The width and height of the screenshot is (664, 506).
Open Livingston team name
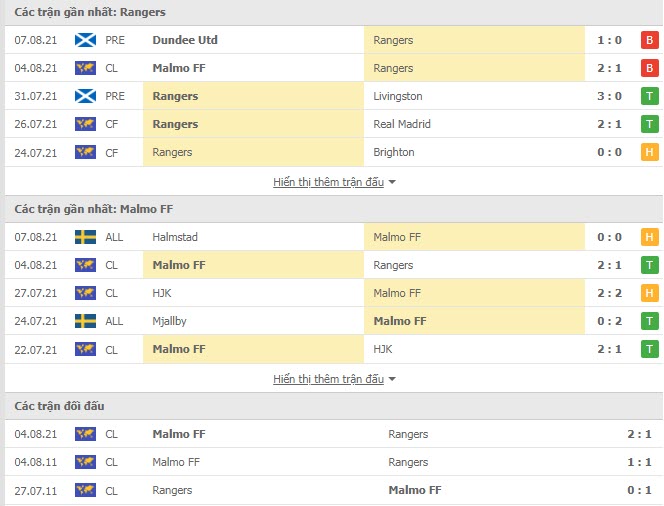[x=398, y=96]
